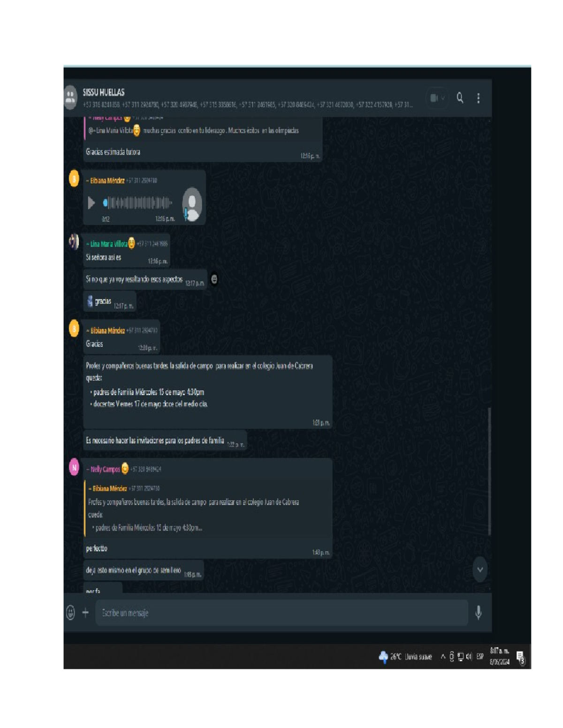Open the weather widget showing 26°C
This screenshot has height=728, width=563.
(x=405, y=657)
